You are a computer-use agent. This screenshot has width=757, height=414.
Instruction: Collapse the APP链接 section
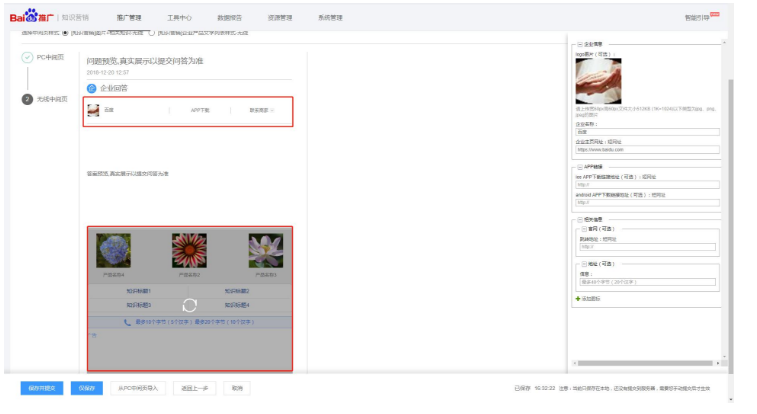579,167
